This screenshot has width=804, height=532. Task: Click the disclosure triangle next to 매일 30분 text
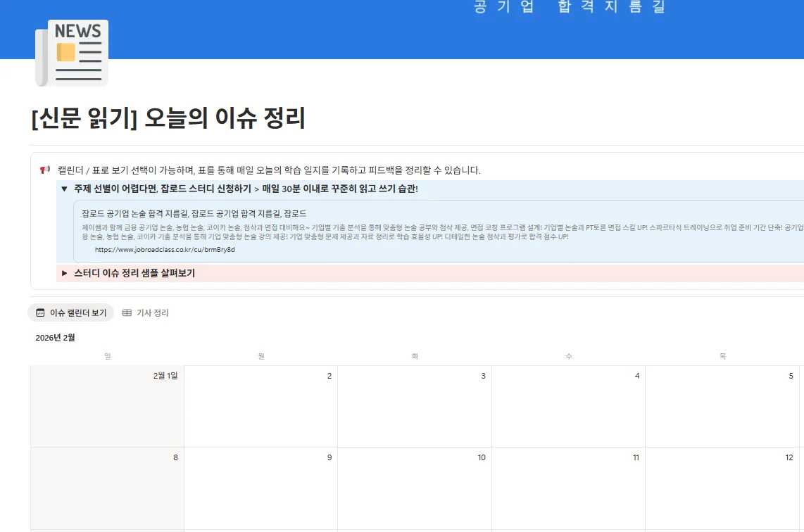point(64,188)
